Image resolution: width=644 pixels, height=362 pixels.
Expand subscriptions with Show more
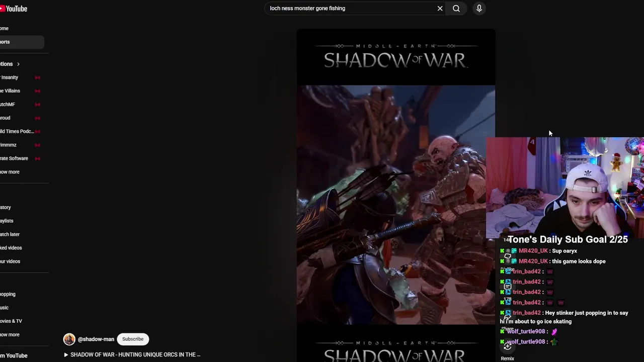tap(10, 172)
